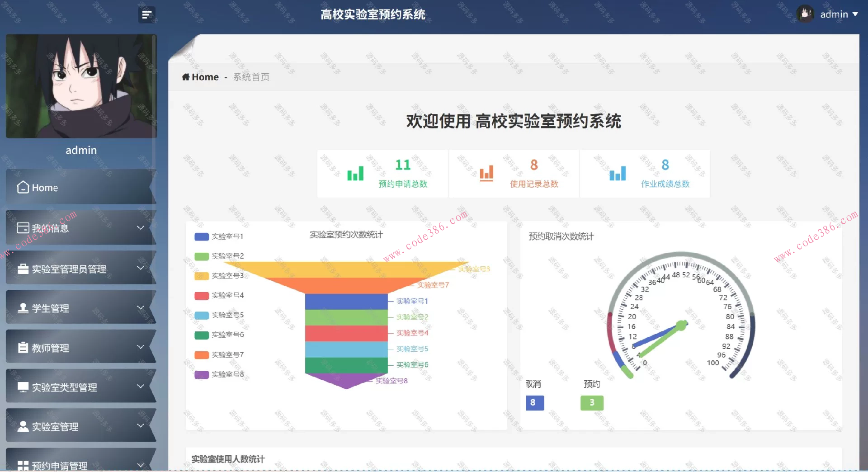This screenshot has width=868, height=472.
Task: Click the 教师管理 clipboard icon
Action: 23,348
